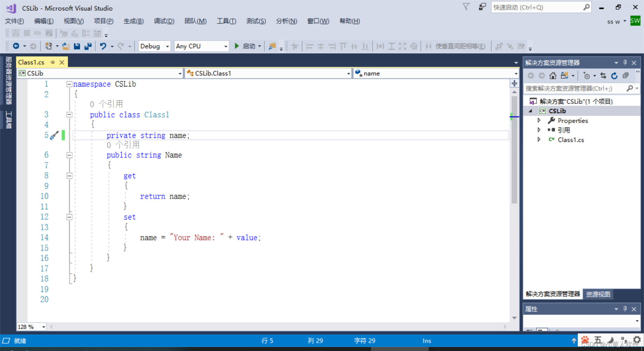Click the 0 个引用 CodeLens above Name property

pyautogui.click(x=123, y=145)
